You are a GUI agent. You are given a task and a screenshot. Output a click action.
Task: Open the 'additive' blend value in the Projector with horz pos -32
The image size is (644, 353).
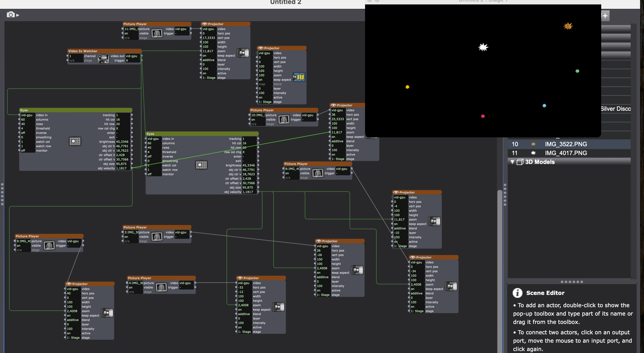[x=245, y=314]
